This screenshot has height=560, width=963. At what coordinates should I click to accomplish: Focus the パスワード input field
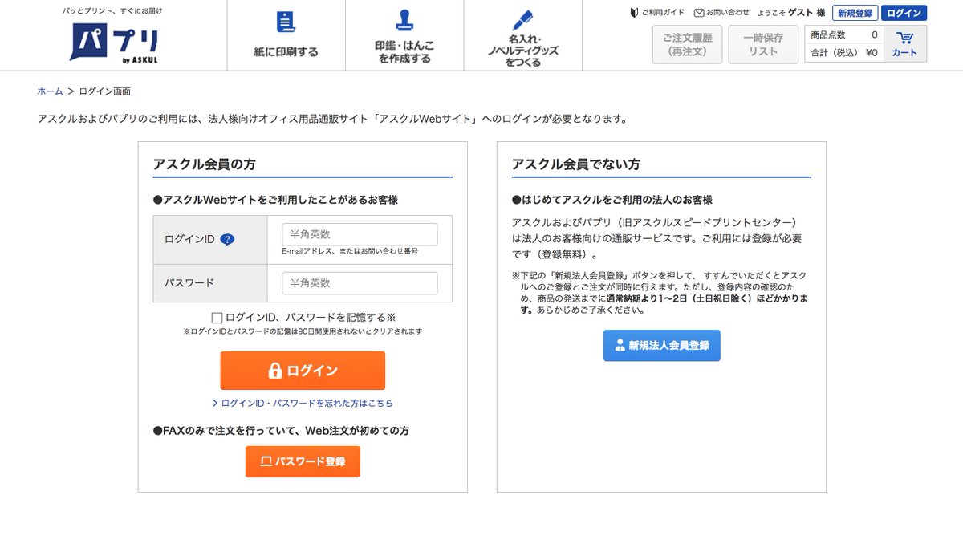pos(360,283)
